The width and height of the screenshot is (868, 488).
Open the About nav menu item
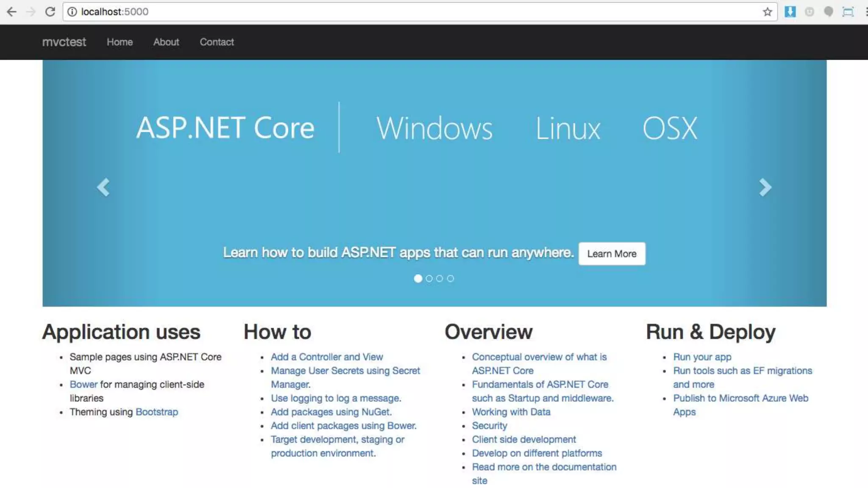pyautogui.click(x=166, y=42)
